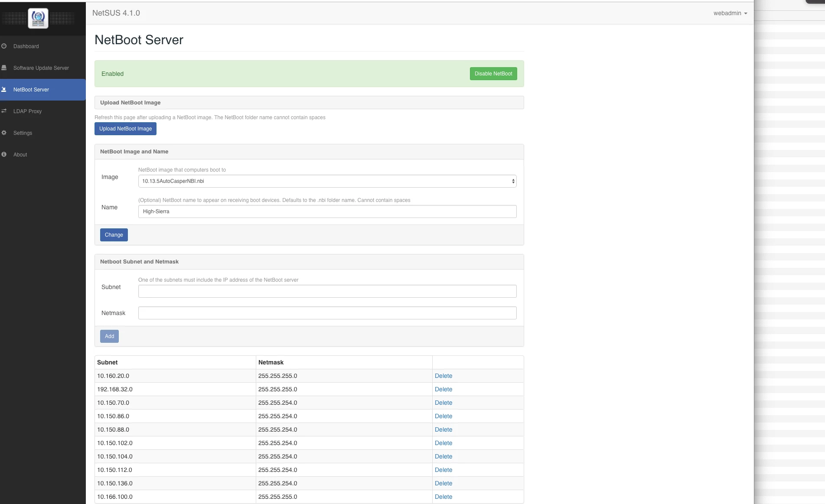Go to LDAP Proxy page
The image size is (825, 504).
27,111
